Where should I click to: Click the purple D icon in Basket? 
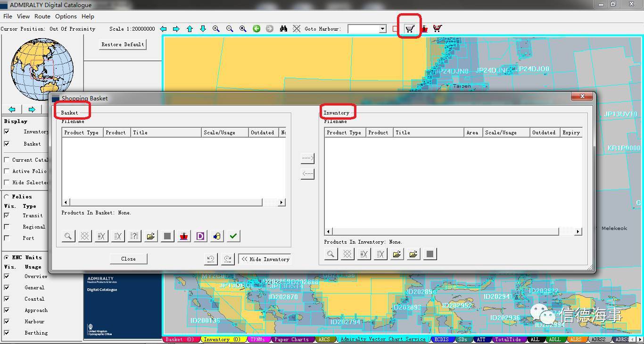pos(200,236)
